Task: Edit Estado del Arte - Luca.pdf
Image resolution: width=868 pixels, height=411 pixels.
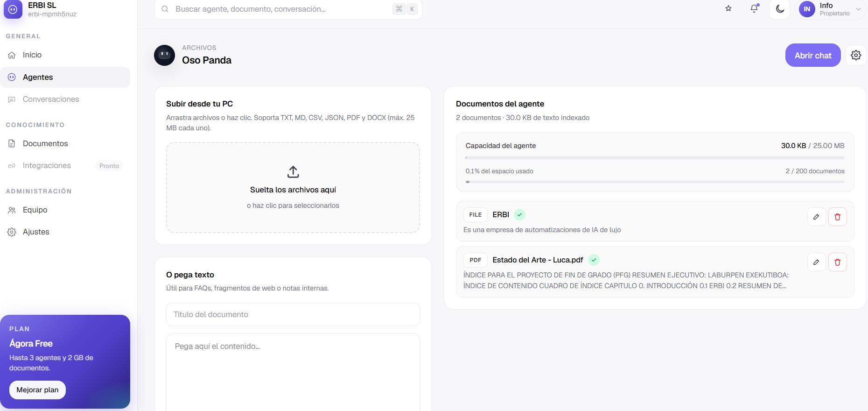Action: click(x=816, y=262)
